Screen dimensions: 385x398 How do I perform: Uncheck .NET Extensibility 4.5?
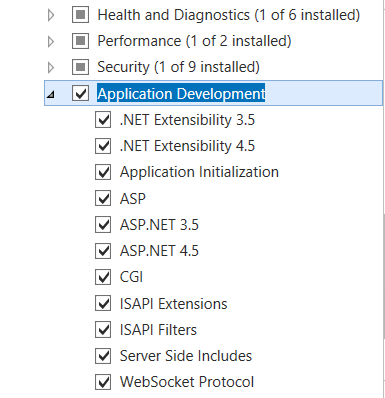103,146
